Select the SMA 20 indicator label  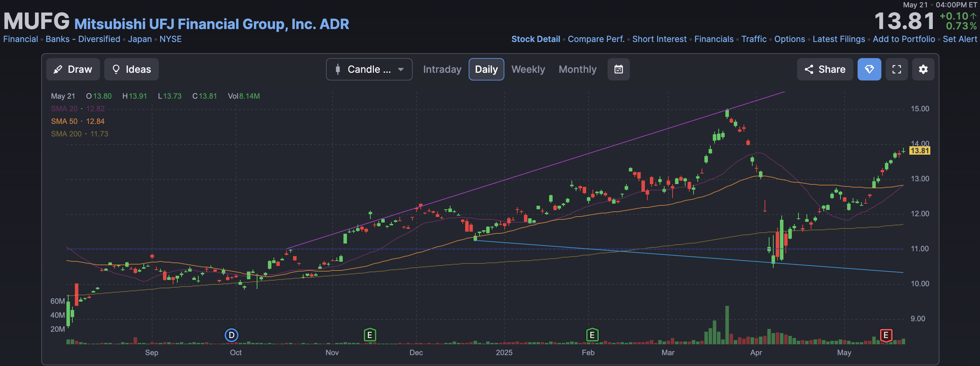pos(64,109)
